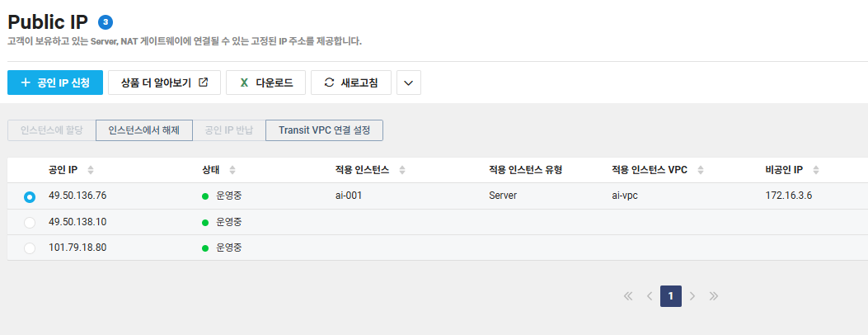This screenshot has width=868, height=335.
Task: Open 상품 더 알아보기 external link
Action: [164, 83]
